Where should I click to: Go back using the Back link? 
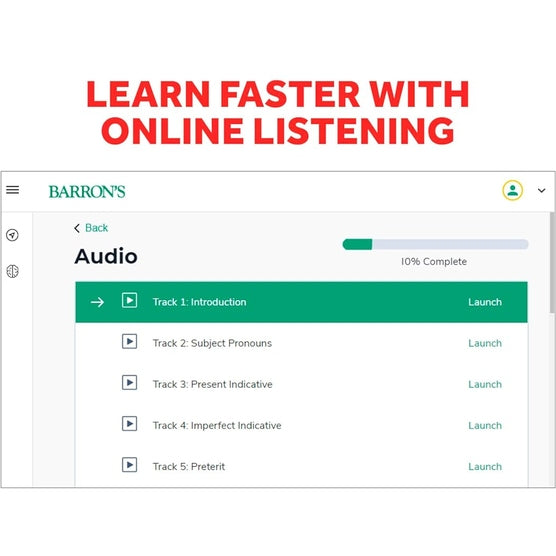pos(96,228)
